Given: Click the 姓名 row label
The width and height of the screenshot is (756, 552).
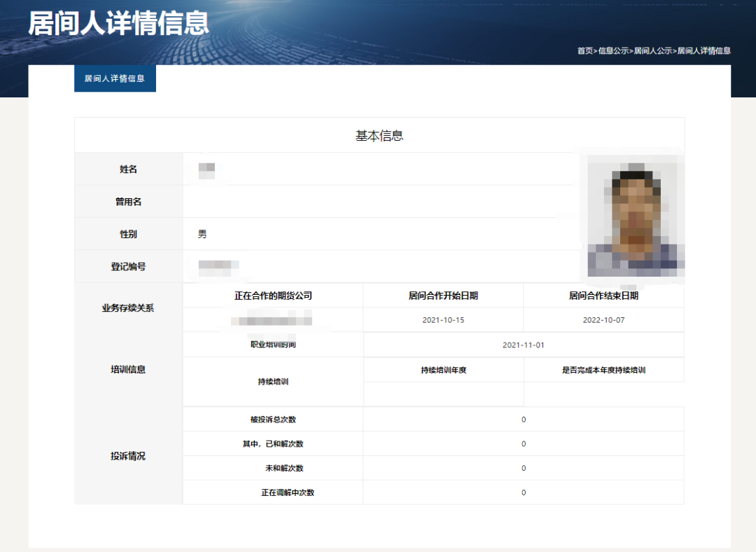Looking at the screenshot, I should [129, 168].
